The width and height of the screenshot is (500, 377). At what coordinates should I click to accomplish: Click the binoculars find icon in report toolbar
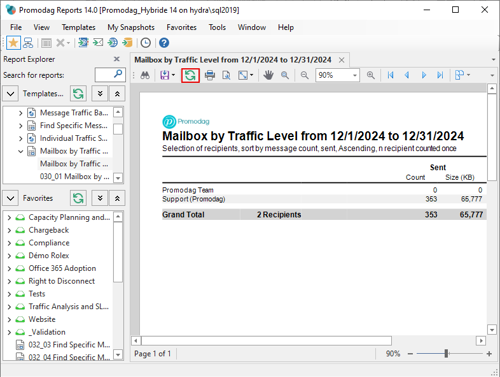pyautogui.click(x=145, y=75)
